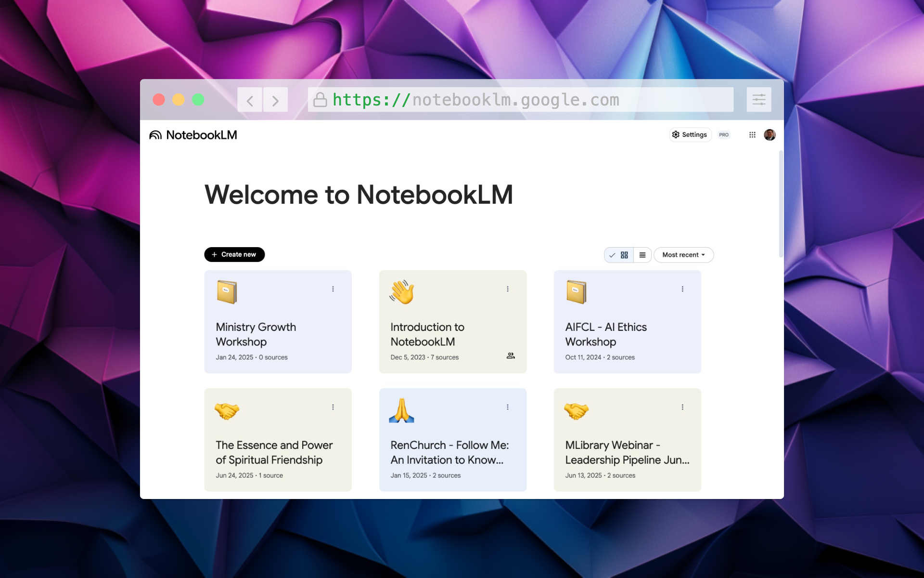Open options menu for RenChurch Follow Me notebook
924x578 pixels.
(507, 407)
